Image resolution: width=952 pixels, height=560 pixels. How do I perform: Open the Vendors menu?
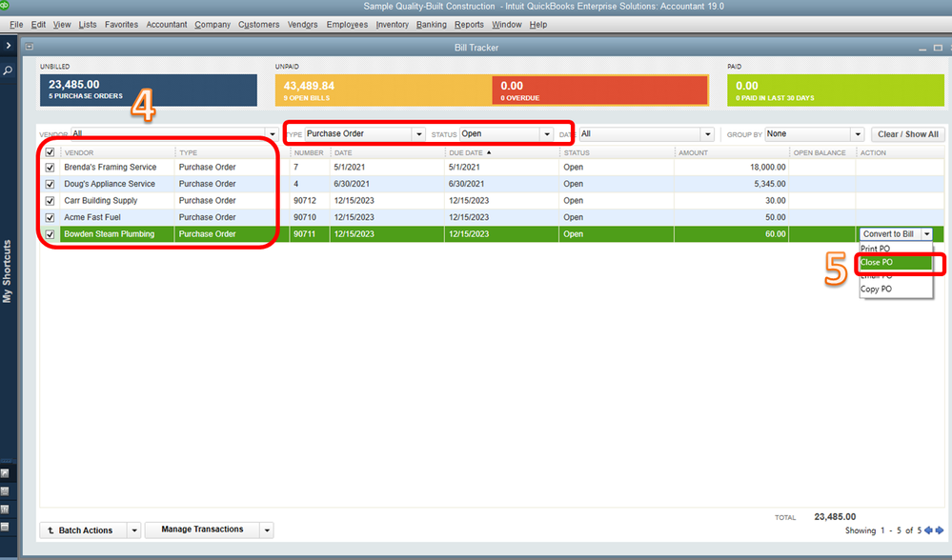tap(302, 24)
